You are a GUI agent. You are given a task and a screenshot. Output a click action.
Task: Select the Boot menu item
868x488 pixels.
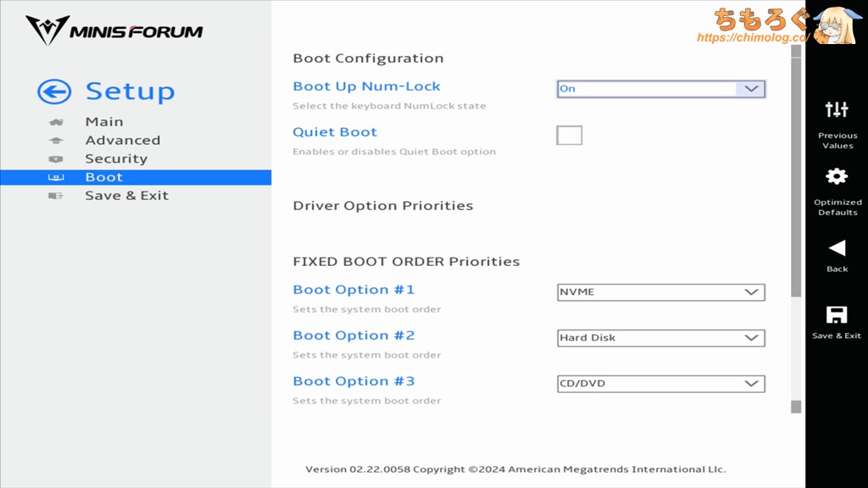click(104, 177)
